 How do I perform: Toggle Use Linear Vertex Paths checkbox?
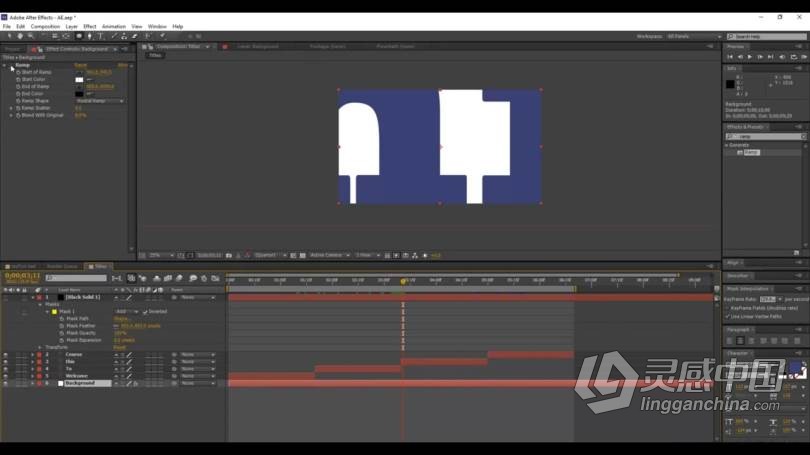point(727,317)
